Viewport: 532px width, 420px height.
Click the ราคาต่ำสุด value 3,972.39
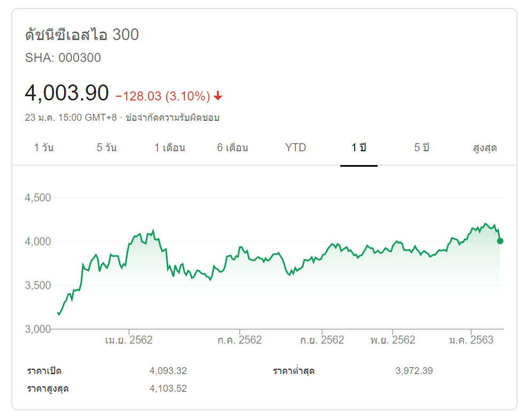coord(414,371)
